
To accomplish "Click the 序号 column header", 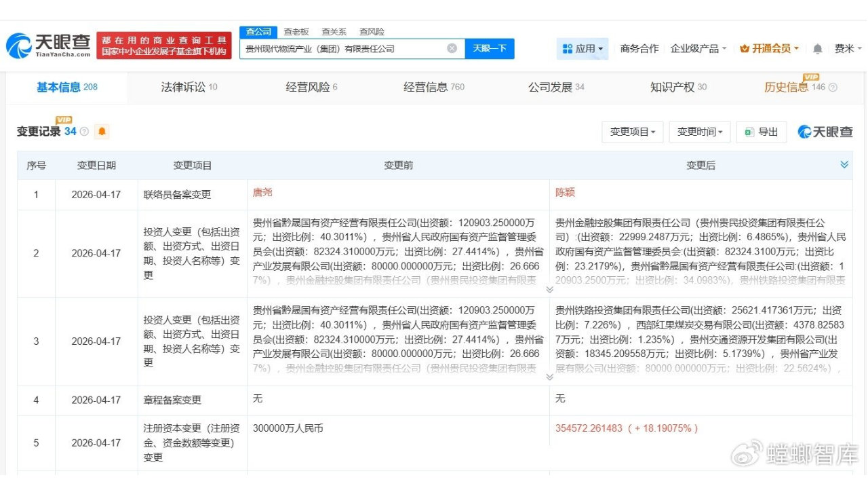I will 36,165.
